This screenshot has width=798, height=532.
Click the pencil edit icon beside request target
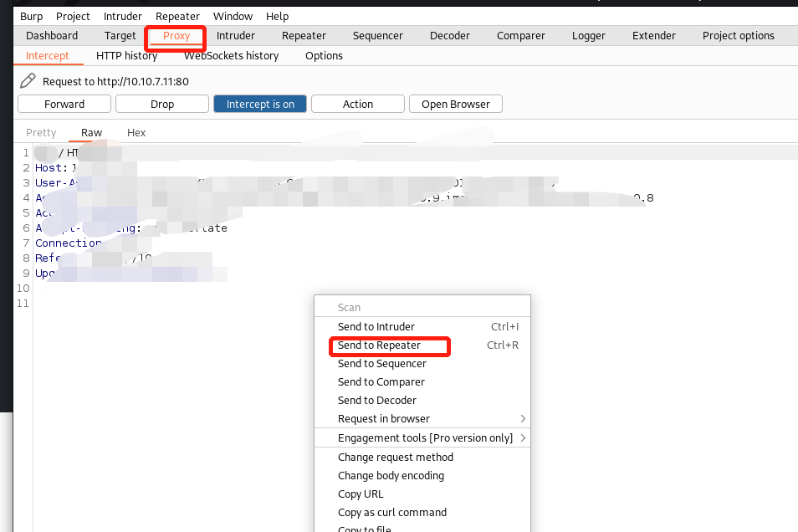pyautogui.click(x=28, y=81)
